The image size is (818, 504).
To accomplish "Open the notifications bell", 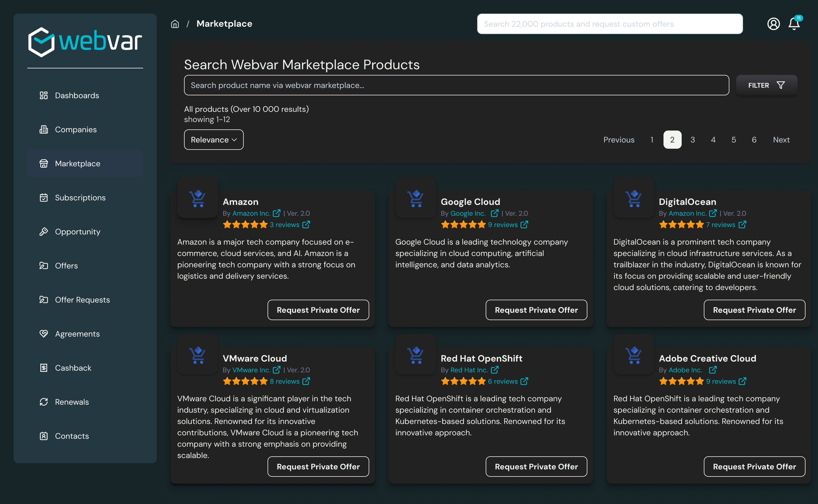I will click(x=794, y=24).
